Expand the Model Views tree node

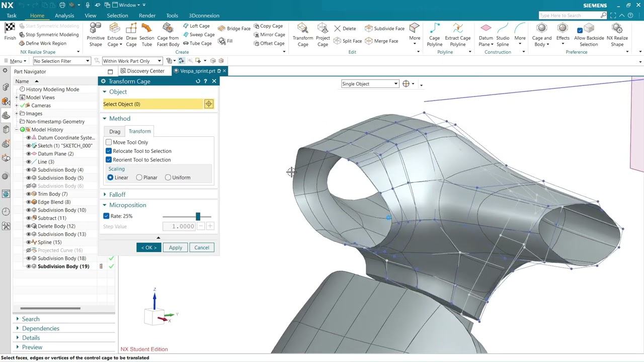(17, 98)
